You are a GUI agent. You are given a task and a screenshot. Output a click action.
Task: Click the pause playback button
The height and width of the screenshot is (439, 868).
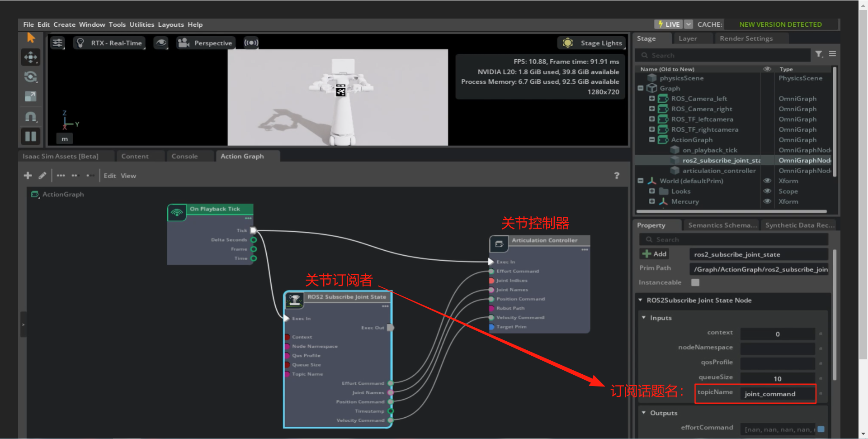pyautogui.click(x=31, y=136)
